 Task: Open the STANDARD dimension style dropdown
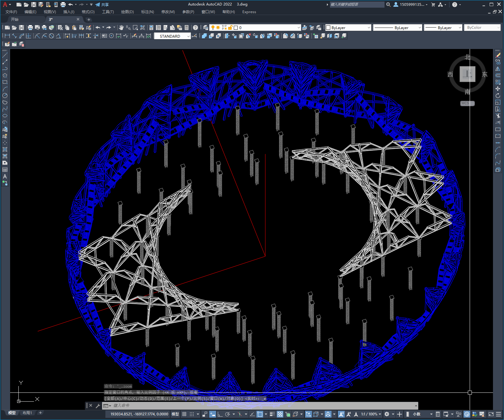click(172, 36)
